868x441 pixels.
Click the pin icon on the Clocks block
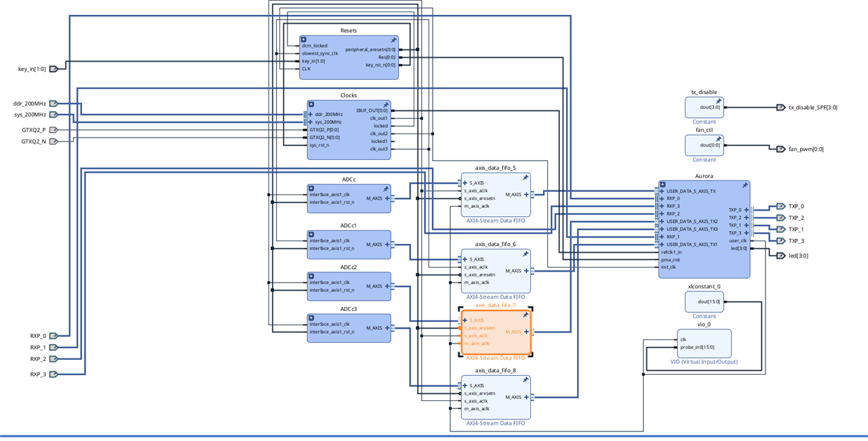click(386, 104)
